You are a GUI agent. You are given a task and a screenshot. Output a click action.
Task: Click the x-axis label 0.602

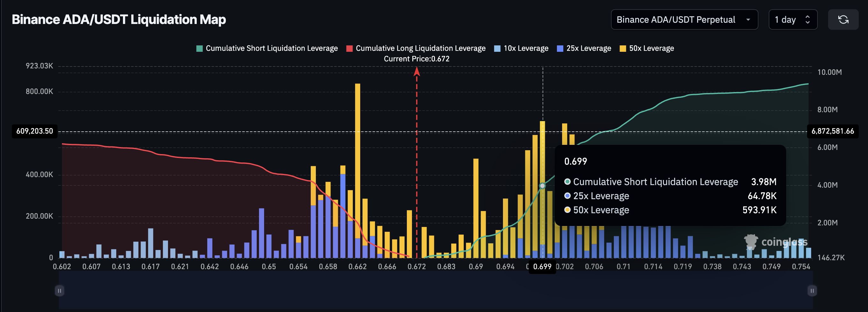[x=62, y=267]
